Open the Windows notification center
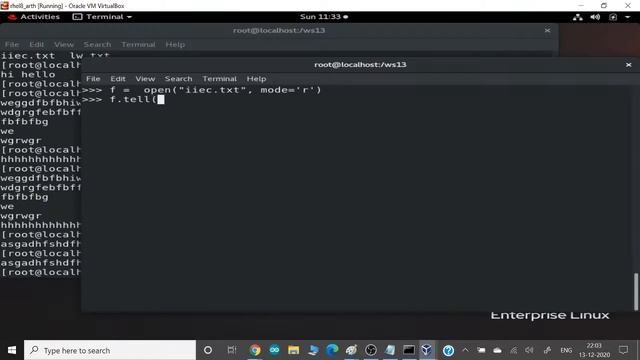The width and height of the screenshot is (640, 360). coord(624,350)
